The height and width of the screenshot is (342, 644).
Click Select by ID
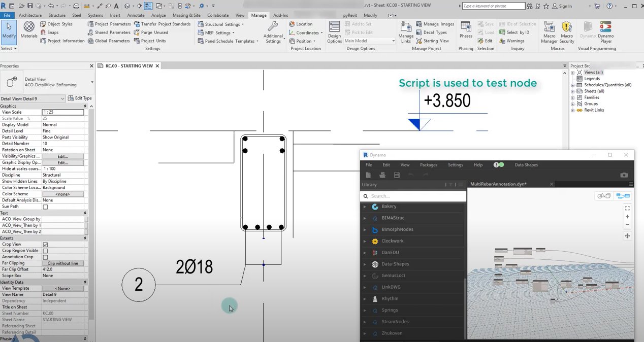click(x=514, y=32)
